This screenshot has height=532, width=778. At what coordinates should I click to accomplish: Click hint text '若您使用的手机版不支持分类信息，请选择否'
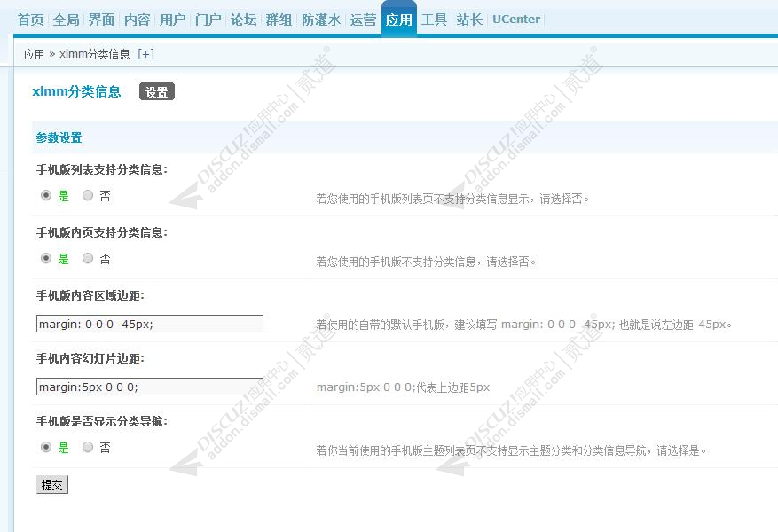pyautogui.click(x=426, y=262)
